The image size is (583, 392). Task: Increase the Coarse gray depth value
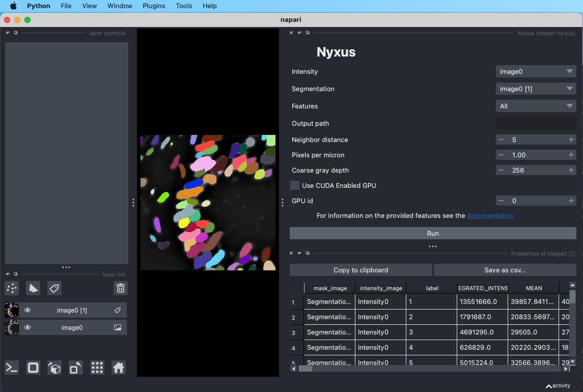click(x=571, y=170)
